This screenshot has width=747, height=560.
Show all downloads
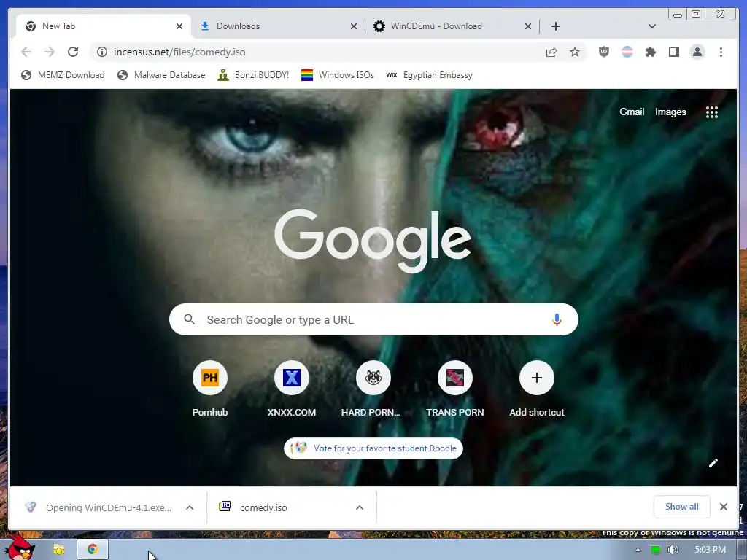pyautogui.click(x=682, y=507)
